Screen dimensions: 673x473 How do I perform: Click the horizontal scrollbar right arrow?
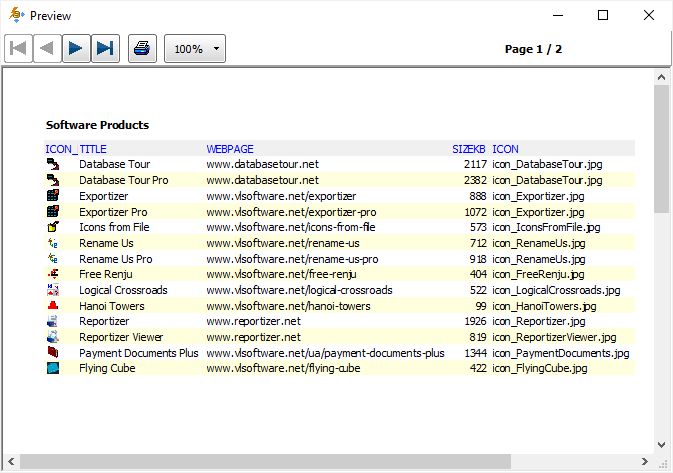(x=645, y=461)
